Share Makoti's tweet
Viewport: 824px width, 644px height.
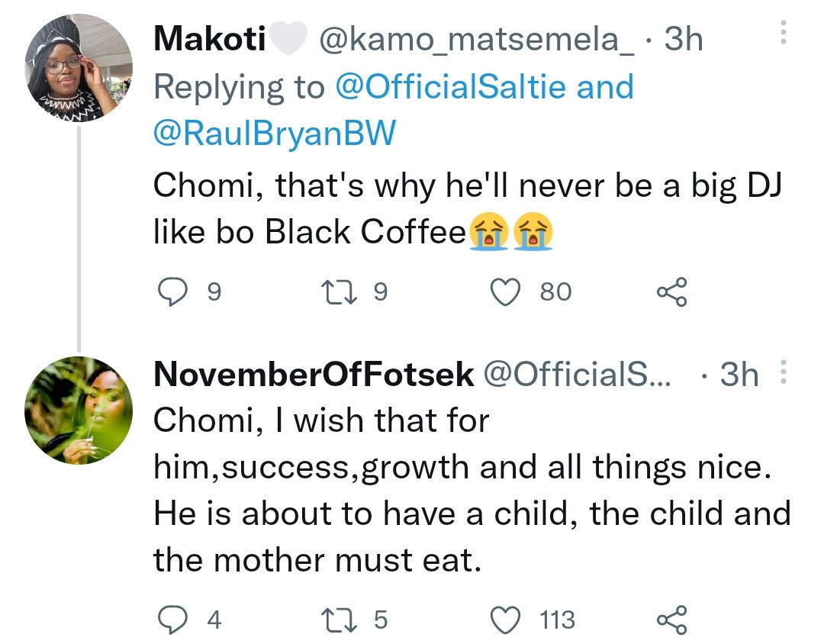pyautogui.click(x=672, y=291)
